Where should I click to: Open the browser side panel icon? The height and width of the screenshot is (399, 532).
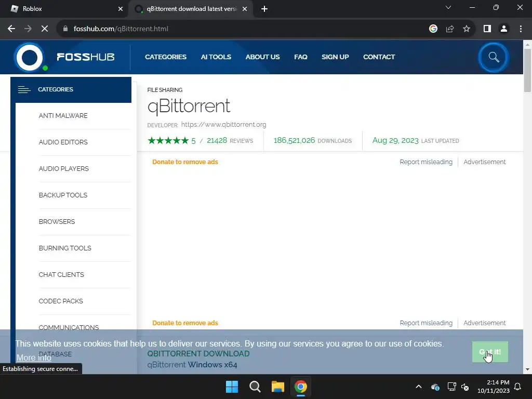click(487, 29)
